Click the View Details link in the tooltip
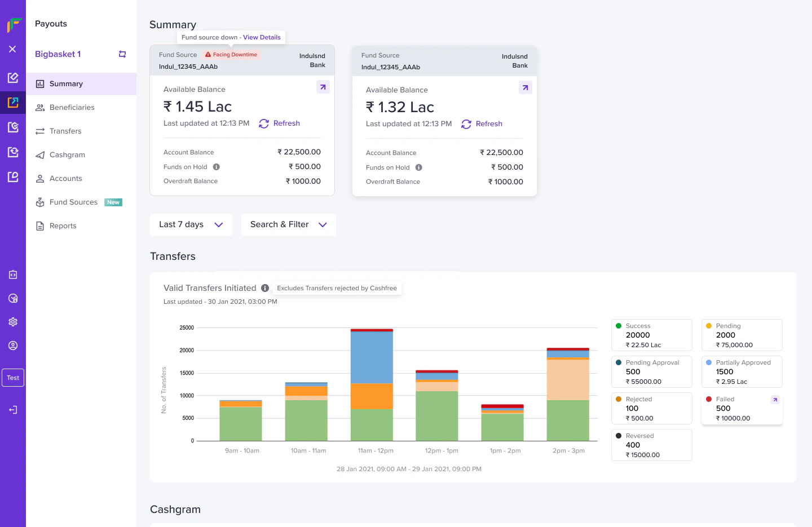Image resolution: width=812 pixels, height=527 pixels. pos(262,37)
